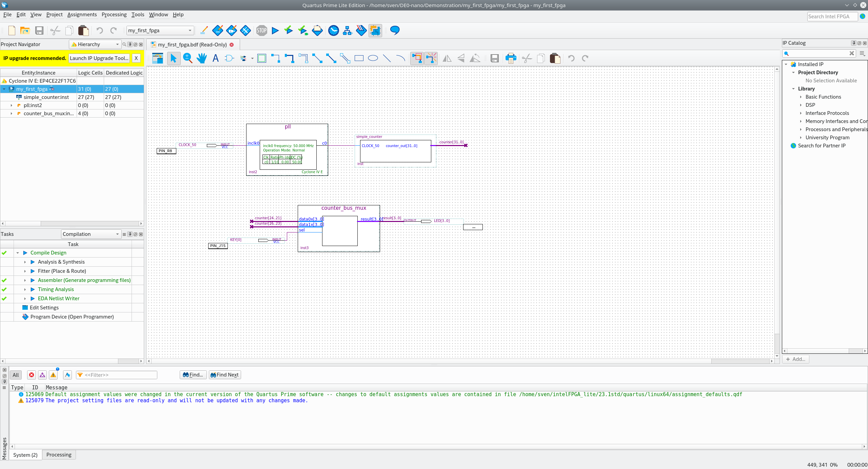Open the Tools menu
Viewport: 868px width, 469px height.
pos(138,15)
